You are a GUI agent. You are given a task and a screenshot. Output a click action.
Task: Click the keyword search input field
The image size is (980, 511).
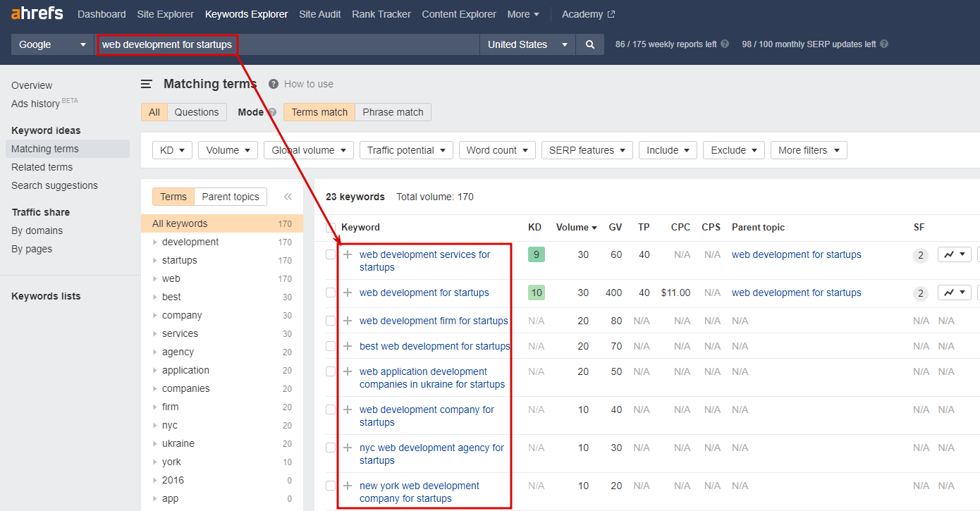click(x=288, y=44)
